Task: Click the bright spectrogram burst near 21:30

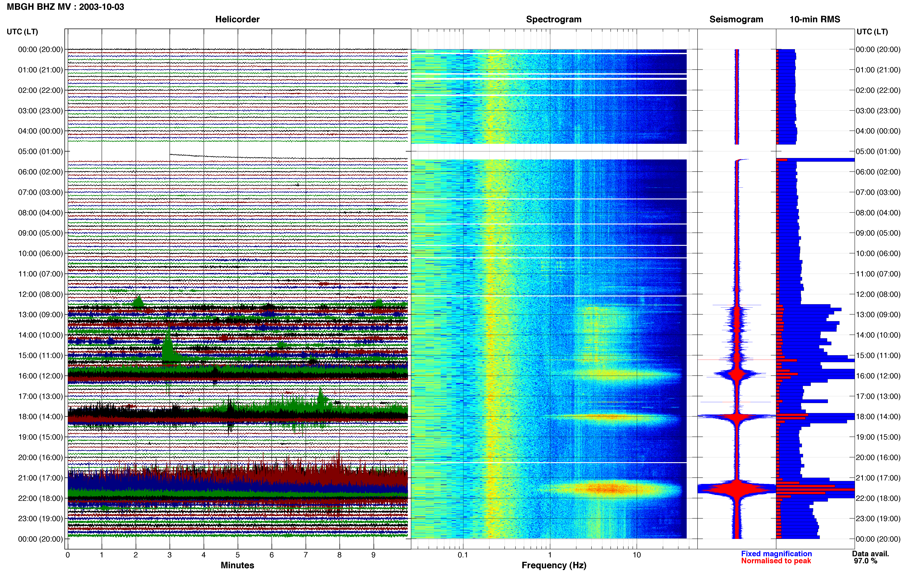Action: (x=611, y=489)
